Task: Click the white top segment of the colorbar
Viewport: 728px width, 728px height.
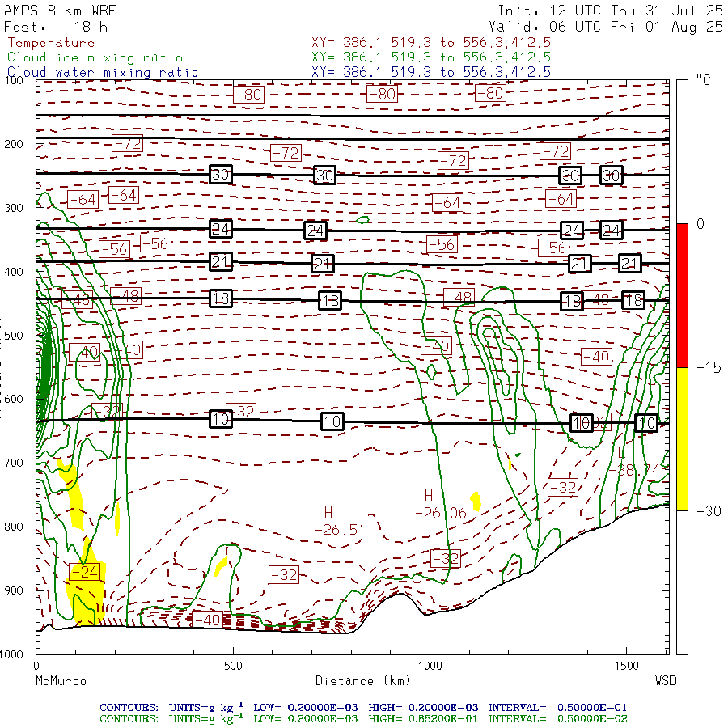Action: pyautogui.click(x=682, y=152)
